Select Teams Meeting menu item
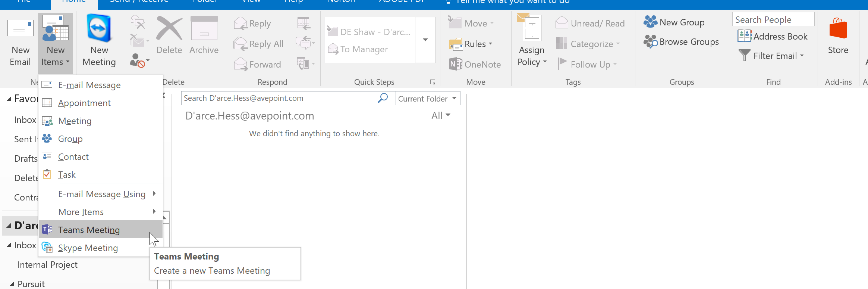868x289 pixels. [101, 230]
